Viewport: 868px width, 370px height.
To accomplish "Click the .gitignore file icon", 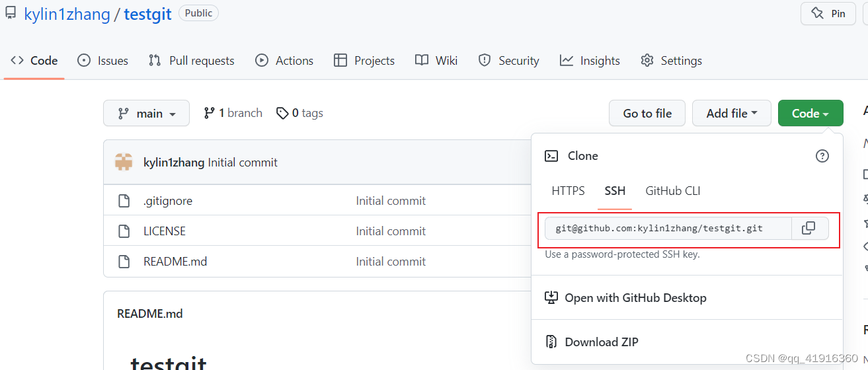I will pyautogui.click(x=124, y=201).
